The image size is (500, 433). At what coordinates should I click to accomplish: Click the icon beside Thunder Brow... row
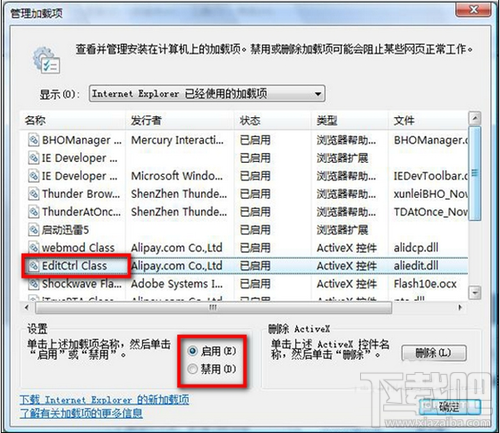pos(33,194)
